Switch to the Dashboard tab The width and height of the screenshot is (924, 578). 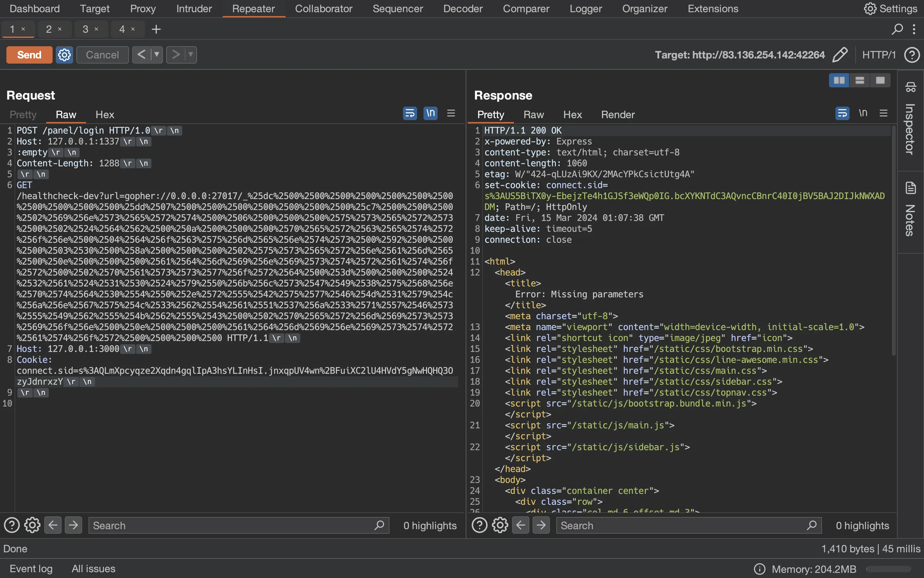pyautogui.click(x=34, y=8)
